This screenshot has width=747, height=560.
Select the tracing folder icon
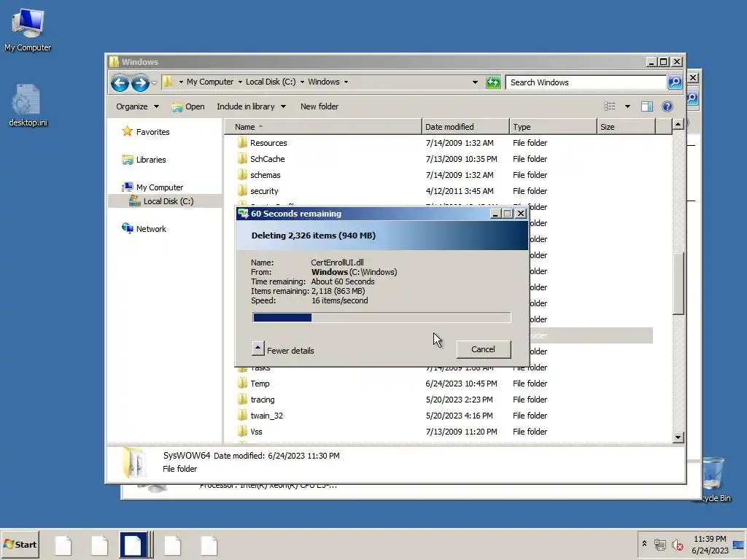point(242,400)
